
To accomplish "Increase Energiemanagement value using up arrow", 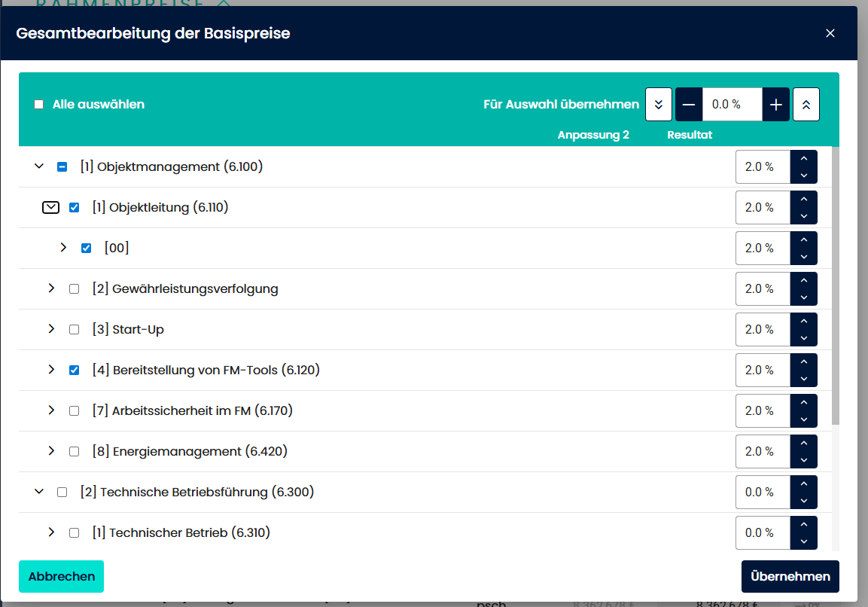I will pyautogui.click(x=804, y=444).
